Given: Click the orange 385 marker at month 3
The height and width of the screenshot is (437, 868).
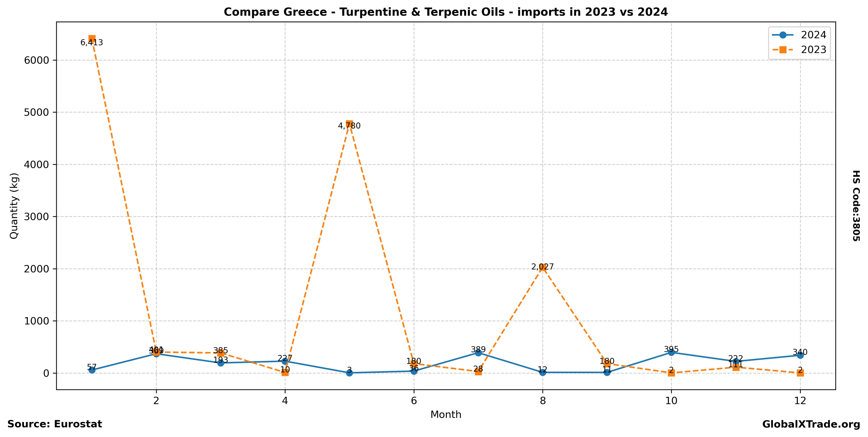Looking at the screenshot, I should coord(221,353).
